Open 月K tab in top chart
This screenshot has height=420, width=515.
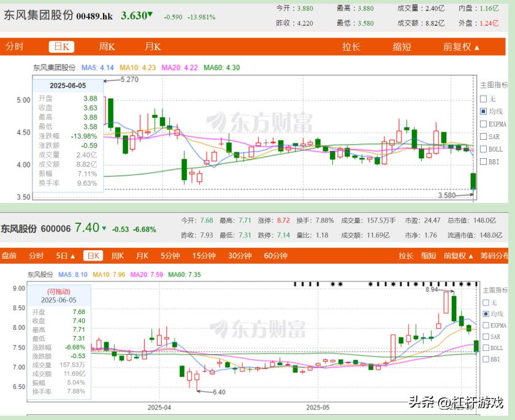pos(153,47)
